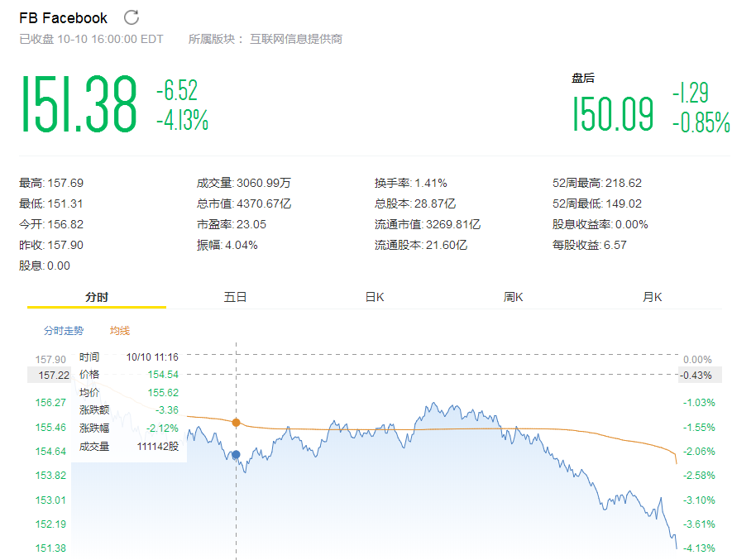Toggle the 分时走势 legend entry
Screen dimensions: 732x560
[x=64, y=331]
